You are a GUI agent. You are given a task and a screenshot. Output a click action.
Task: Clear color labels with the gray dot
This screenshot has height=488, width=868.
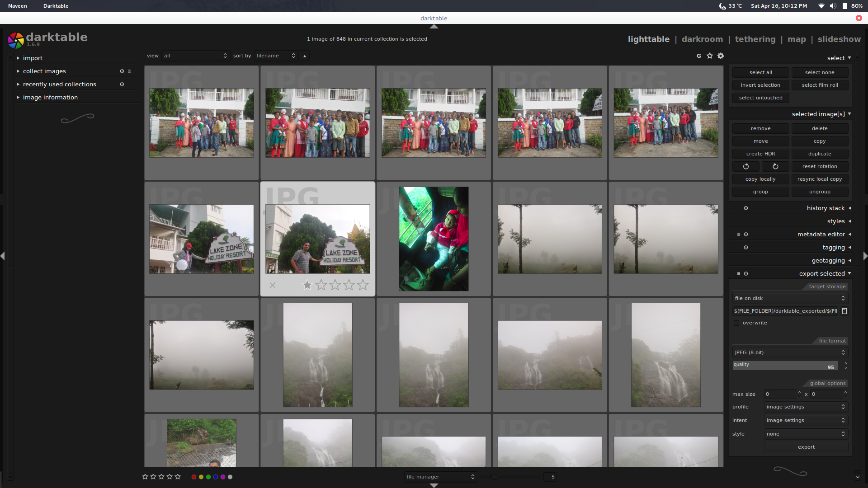[230, 477]
